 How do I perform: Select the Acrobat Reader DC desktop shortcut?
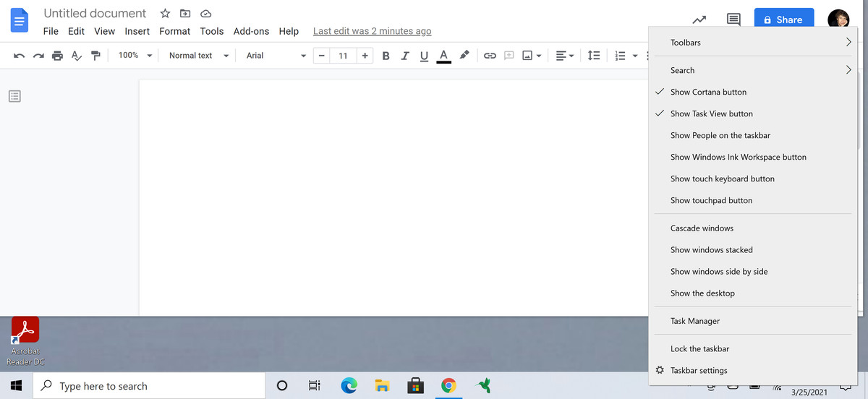[25, 343]
